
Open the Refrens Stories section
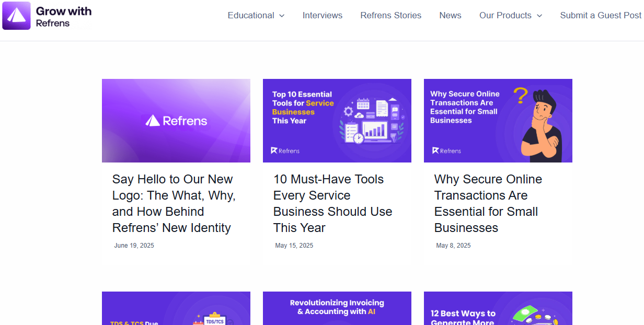click(390, 15)
